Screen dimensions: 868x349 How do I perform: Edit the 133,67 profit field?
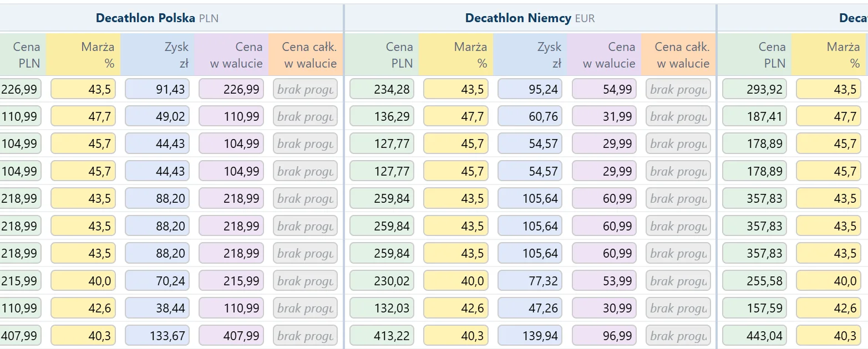(158, 336)
